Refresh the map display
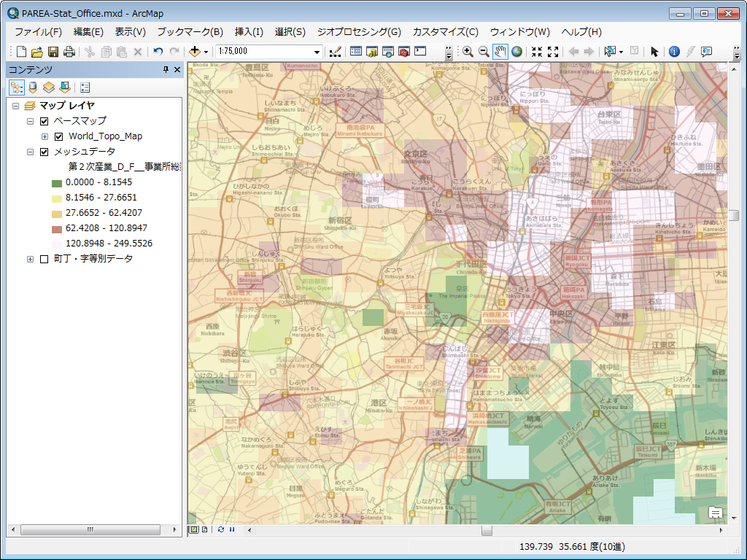 (220, 529)
